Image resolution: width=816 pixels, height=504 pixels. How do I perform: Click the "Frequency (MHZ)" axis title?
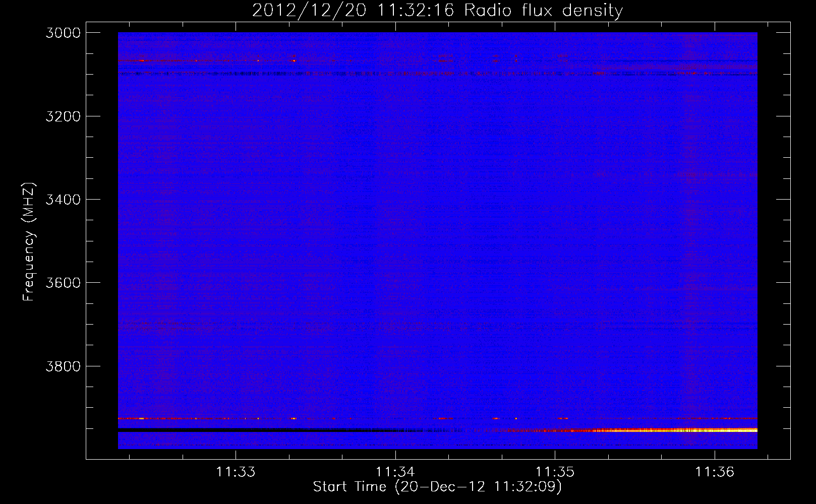29,242
